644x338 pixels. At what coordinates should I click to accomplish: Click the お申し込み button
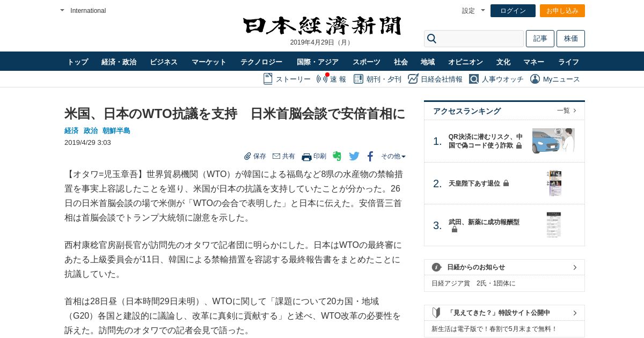pos(562,11)
